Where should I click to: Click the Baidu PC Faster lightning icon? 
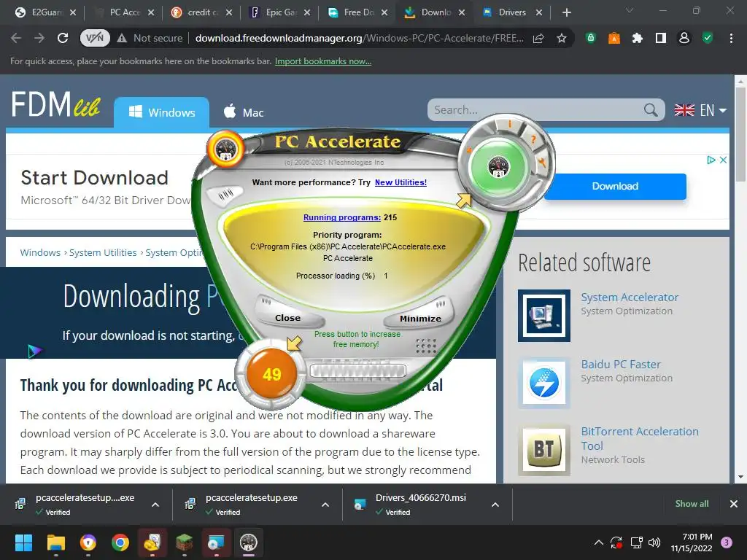[x=544, y=383]
